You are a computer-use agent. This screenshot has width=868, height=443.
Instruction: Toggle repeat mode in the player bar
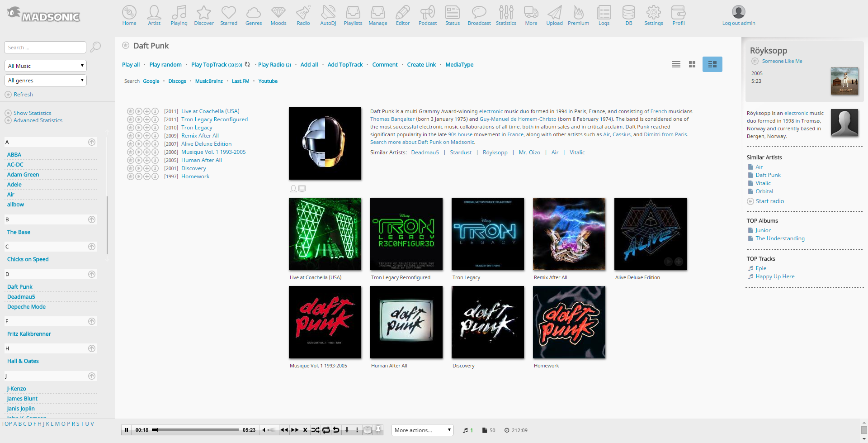(326, 430)
